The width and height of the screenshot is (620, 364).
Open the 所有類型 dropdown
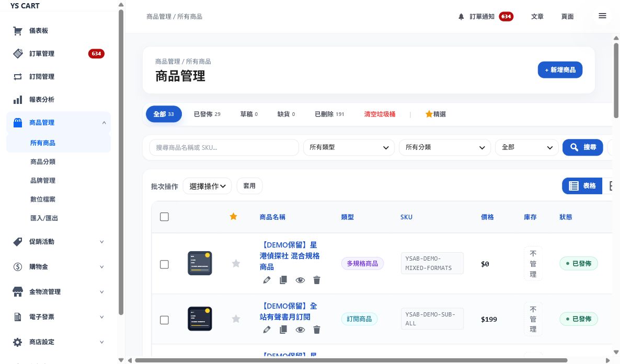pyautogui.click(x=349, y=147)
